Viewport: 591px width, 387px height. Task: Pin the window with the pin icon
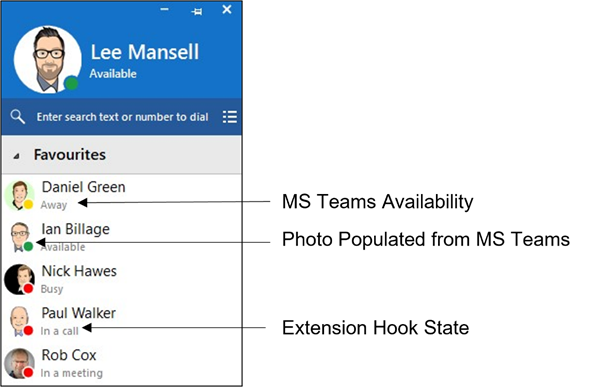click(196, 11)
